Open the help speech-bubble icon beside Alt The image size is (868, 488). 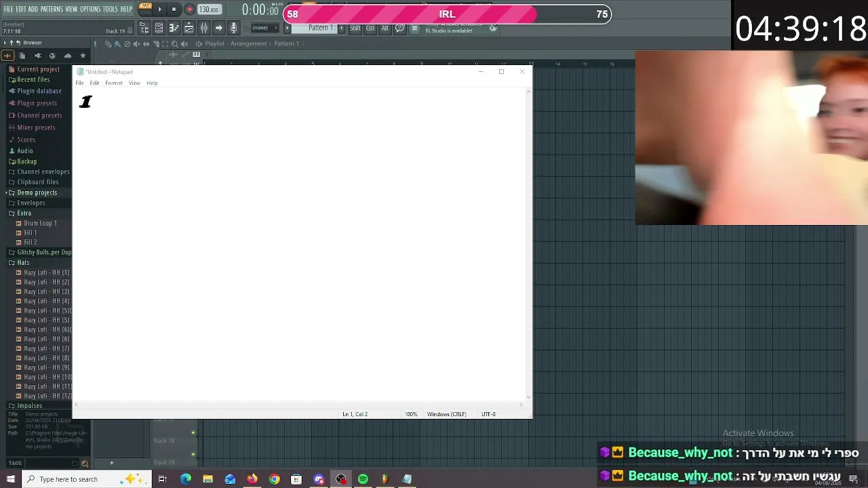point(399,28)
